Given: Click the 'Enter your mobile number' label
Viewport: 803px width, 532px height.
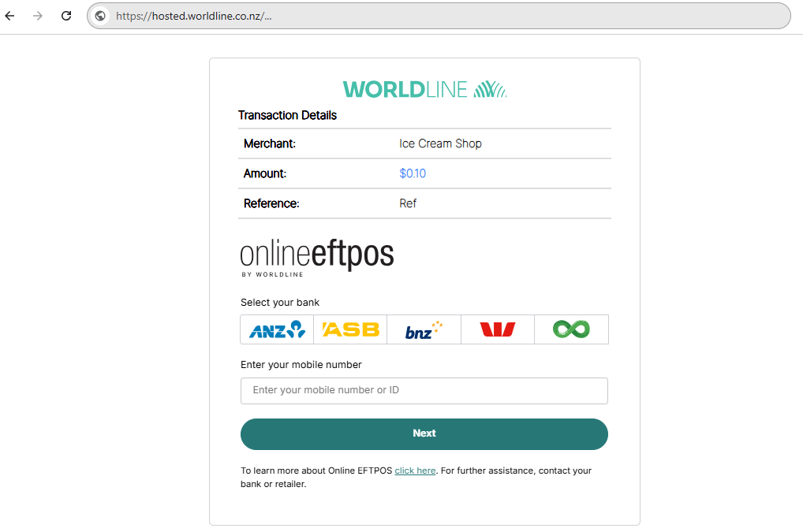Looking at the screenshot, I should (301, 365).
